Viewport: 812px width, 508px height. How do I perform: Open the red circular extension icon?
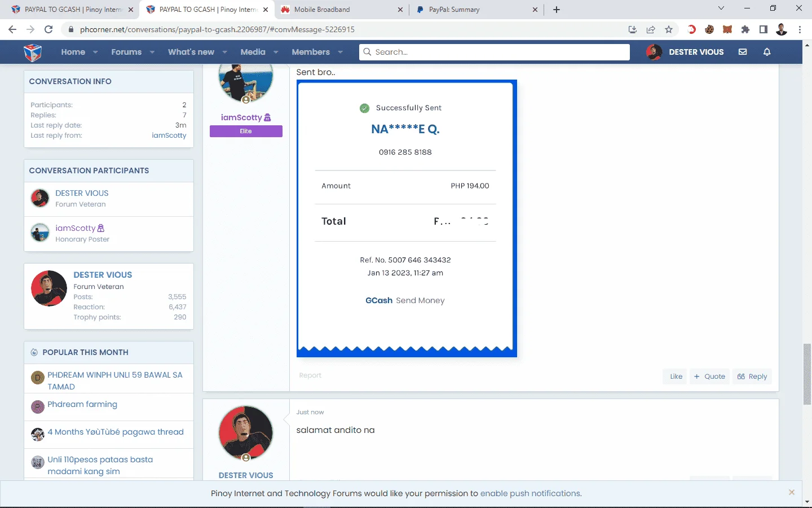[x=691, y=29]
